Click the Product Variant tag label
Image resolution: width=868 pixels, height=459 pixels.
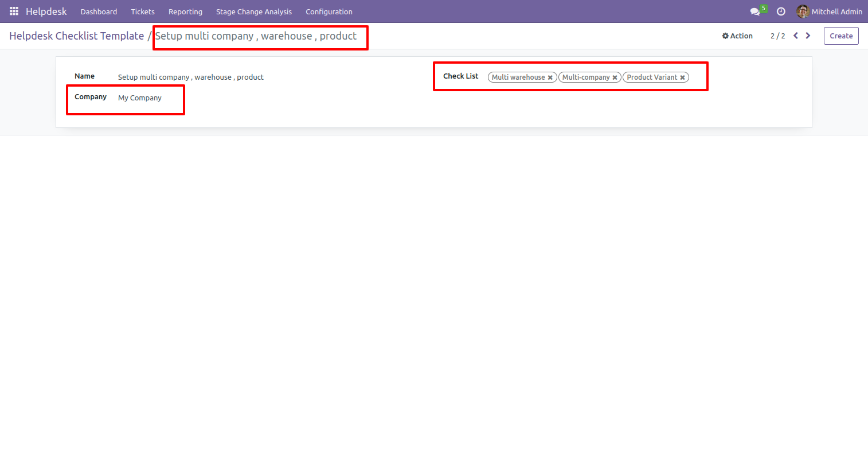pos(652,77)
